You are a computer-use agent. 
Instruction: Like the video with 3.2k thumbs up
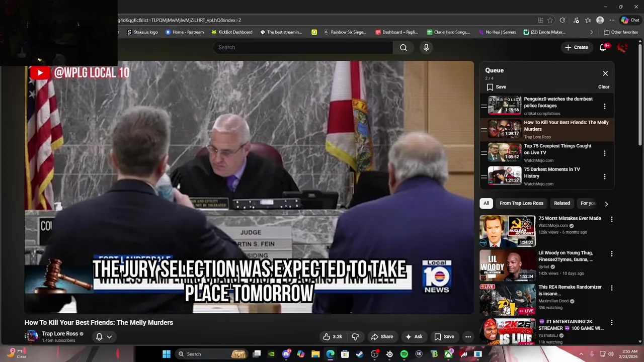coord(333,337)
